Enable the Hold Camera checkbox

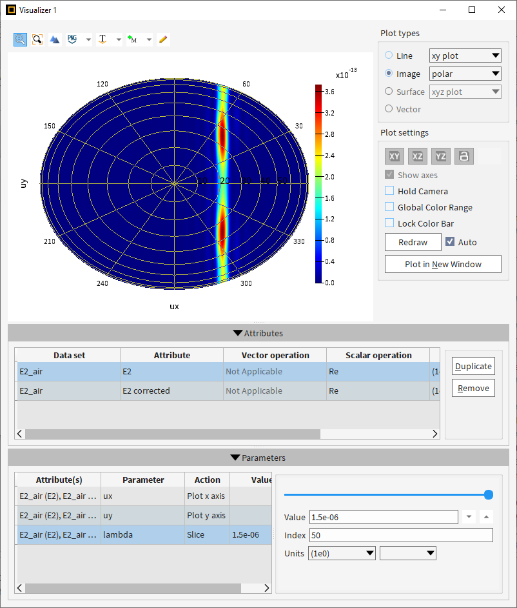pos(389,191)
